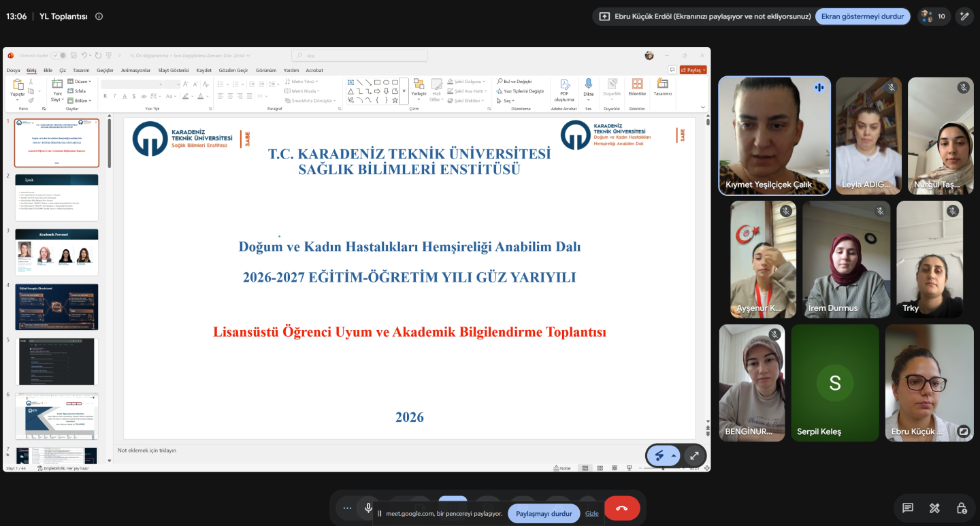Open the Dosya menu in PowerPoint
Viewport: 980px width, 526px height.
[14, 70]
